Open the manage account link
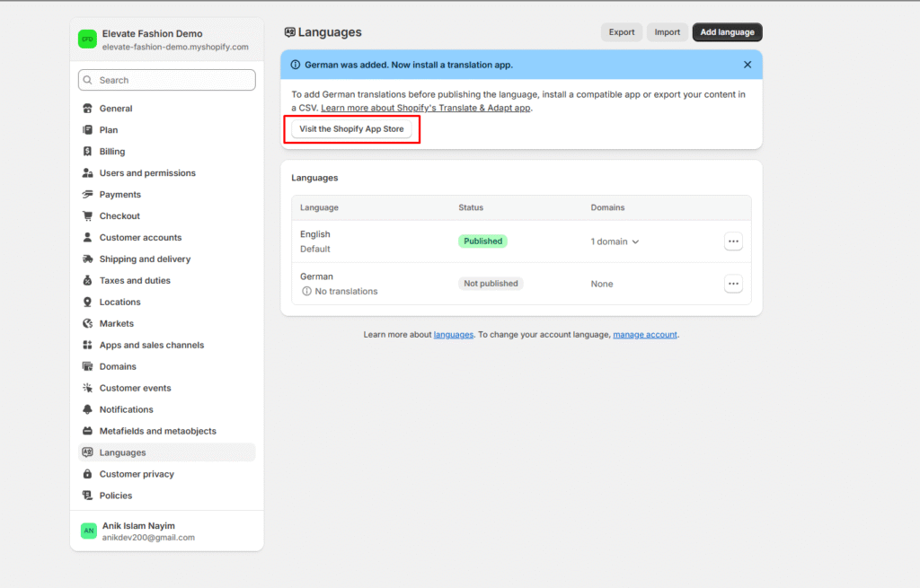 tap(645, 334)
